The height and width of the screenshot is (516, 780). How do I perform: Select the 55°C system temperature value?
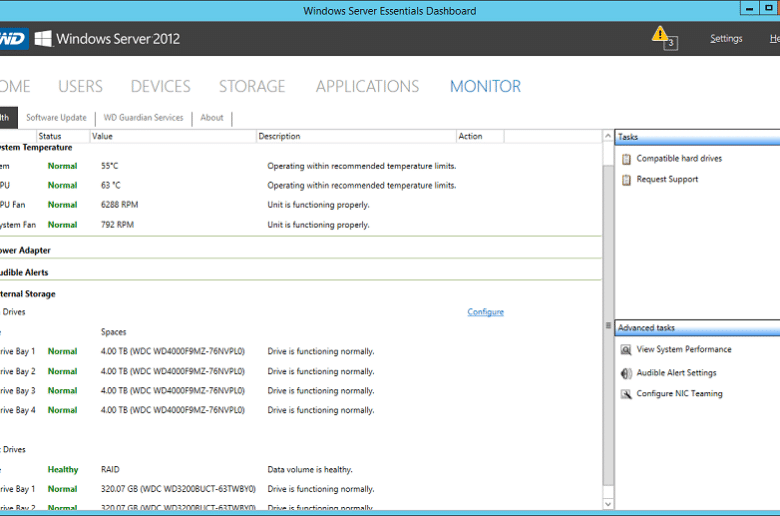[x=109, y=166]
